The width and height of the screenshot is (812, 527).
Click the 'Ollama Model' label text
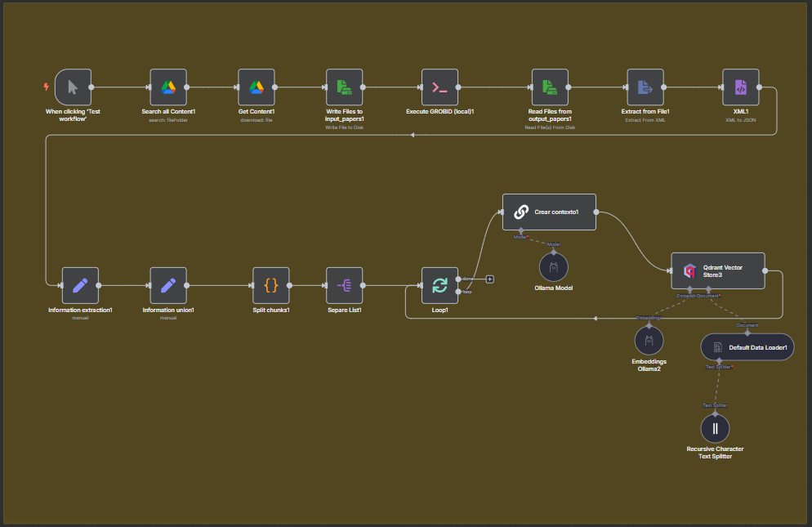pyautogui.click(x=554, y=288)
